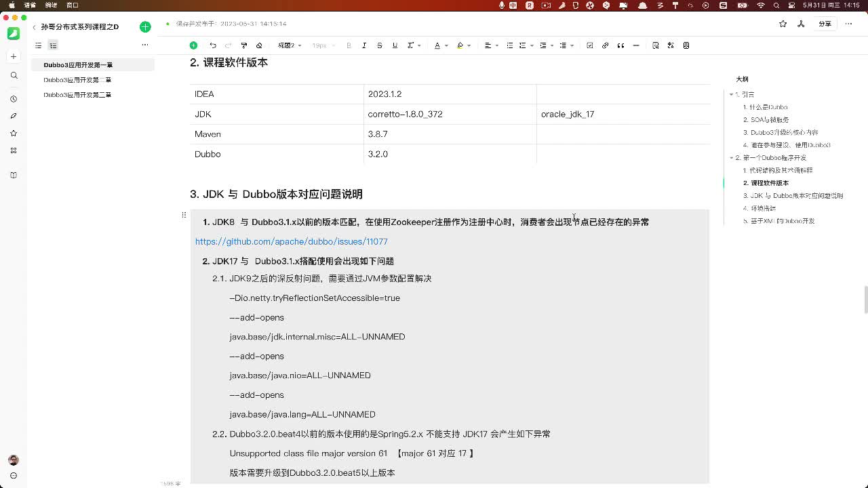Apply the highlight color marker
This screenshot has width=868, height=488.
[x=460, y=45]
